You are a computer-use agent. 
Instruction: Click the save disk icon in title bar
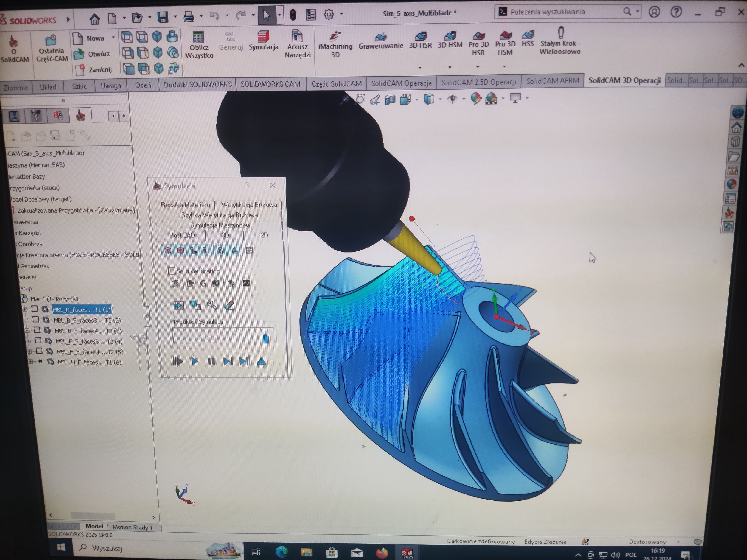pyautogui.click(x=163, y=17)
